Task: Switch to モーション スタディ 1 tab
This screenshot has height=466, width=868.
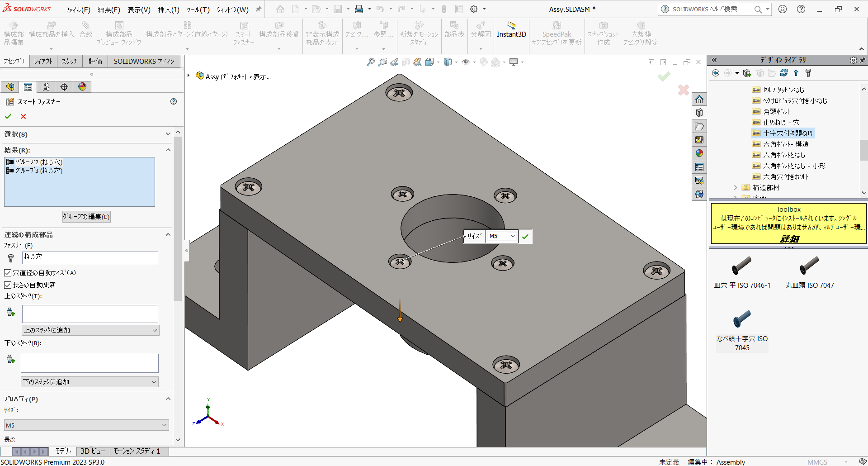Action: 137,451
